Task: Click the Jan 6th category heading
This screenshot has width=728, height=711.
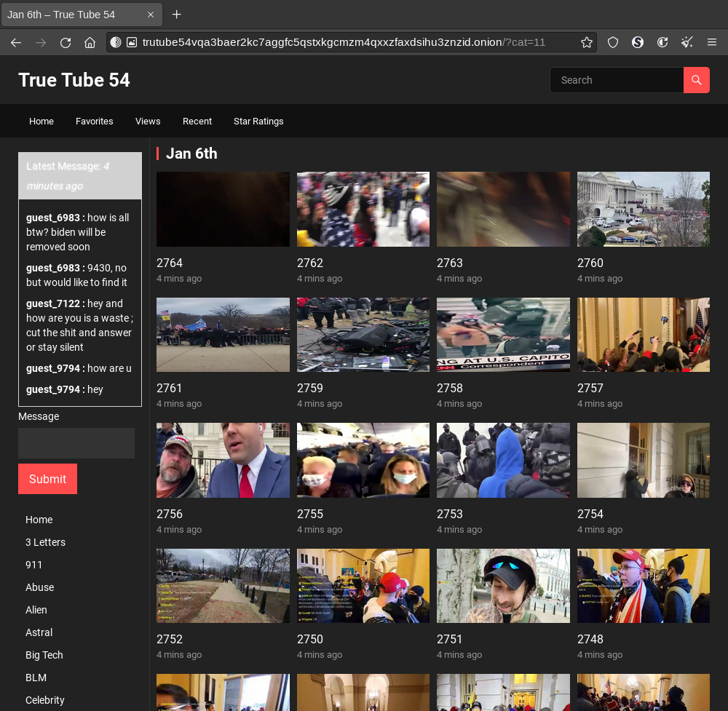Action: (191, 154)
